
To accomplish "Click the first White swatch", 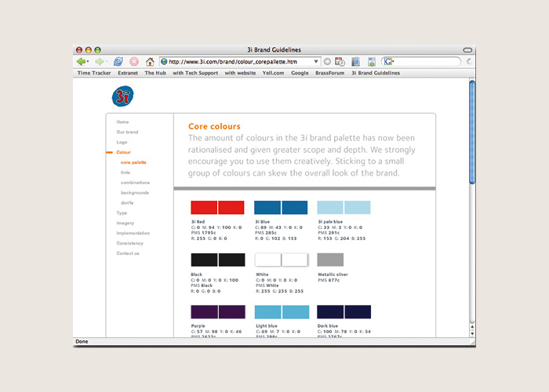I will tap(268, 260).
